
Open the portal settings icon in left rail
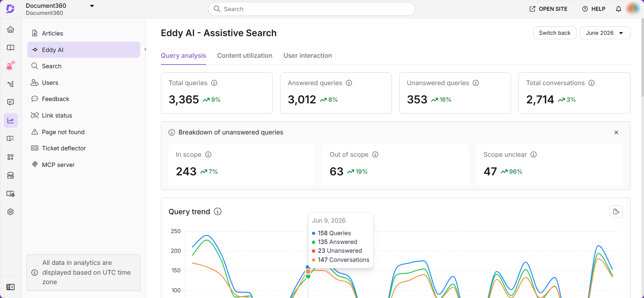tap(10, 194)
